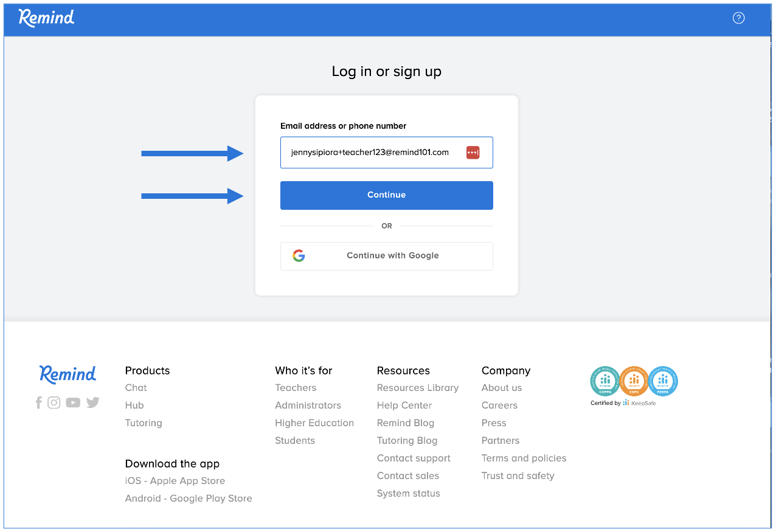Check the System status link

tap(408, 494)
